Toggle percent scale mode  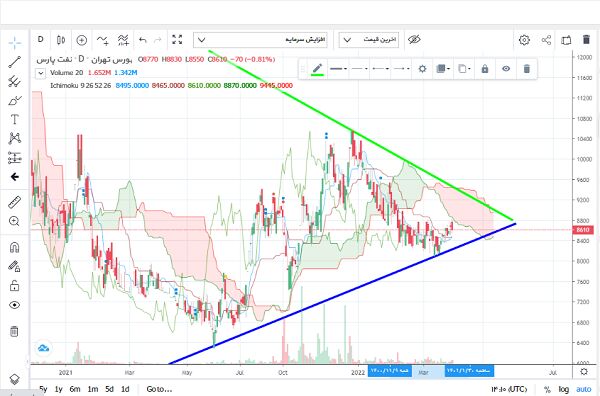(x=547, y=389)
